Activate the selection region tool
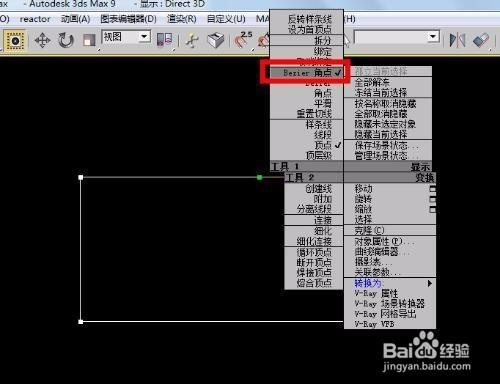Image resolution: width=500 pixels, height=384 pixels. point(15,41)
